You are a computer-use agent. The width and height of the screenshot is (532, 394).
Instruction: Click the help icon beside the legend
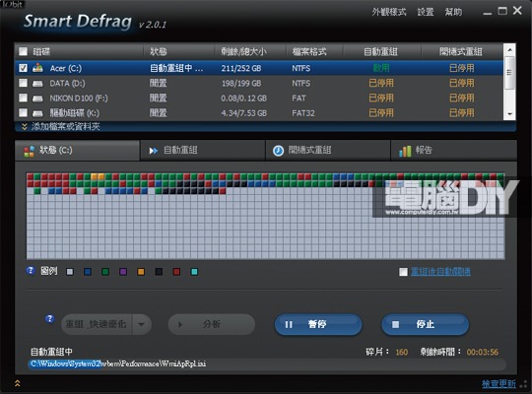pyautogui.click(x=31, y=271)
